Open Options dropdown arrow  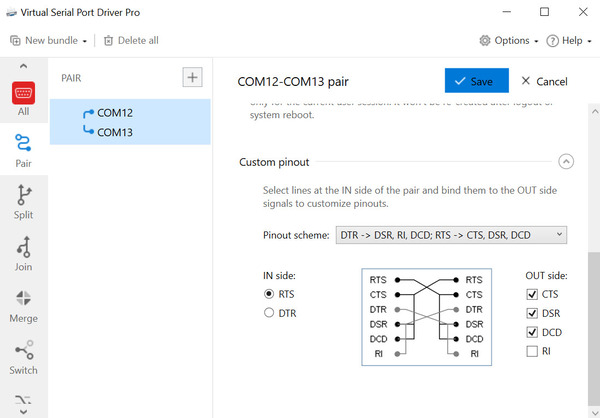coord(536,41)
